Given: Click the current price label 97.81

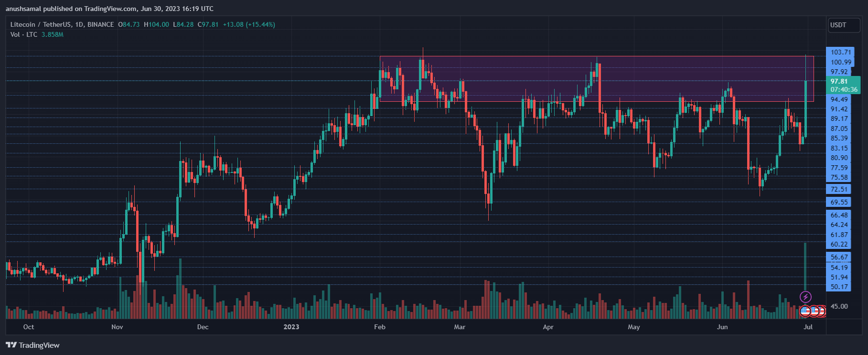Looking at the screenshot, I should tap(839, 81).
